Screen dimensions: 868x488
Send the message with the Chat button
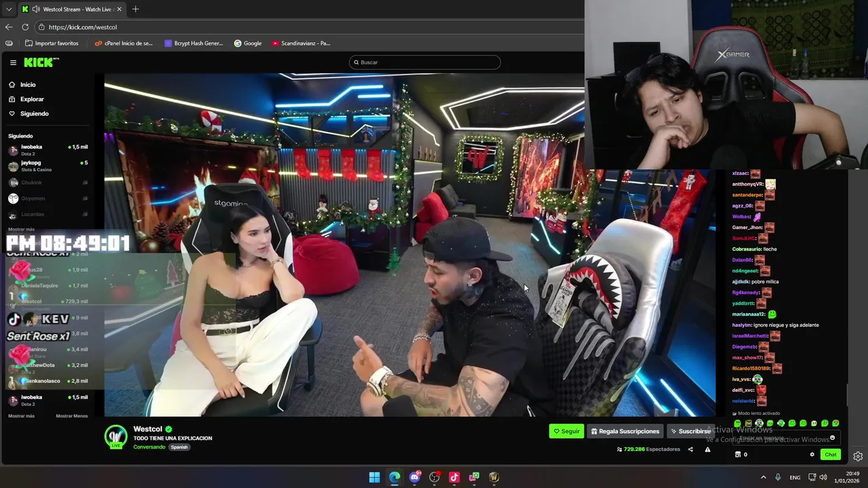pos(831,455)
